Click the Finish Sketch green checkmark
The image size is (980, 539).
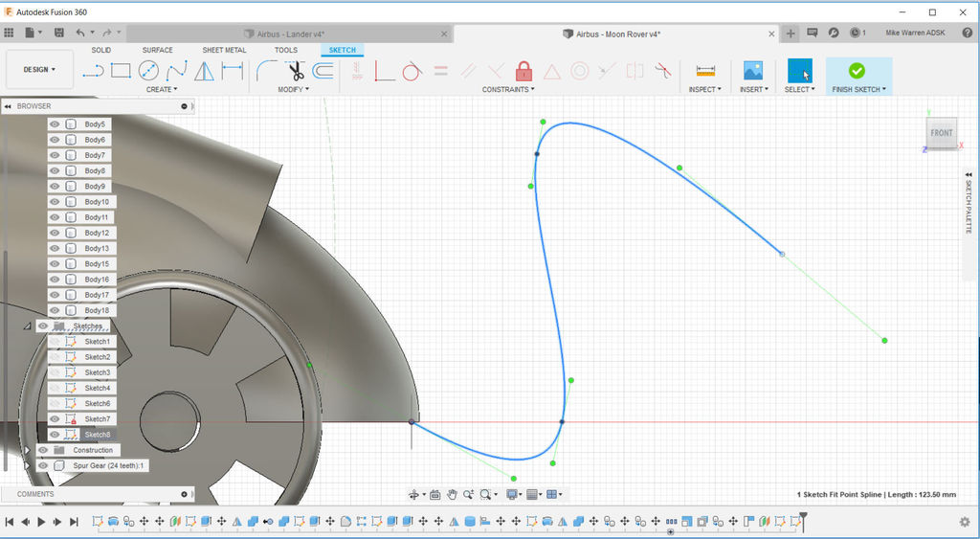click(857, 70)
